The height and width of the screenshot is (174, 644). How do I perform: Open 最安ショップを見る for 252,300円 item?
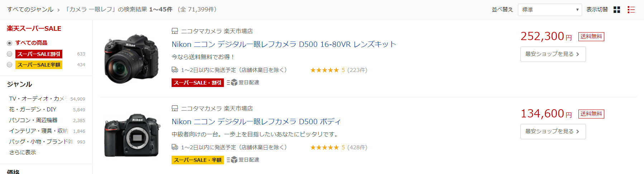(x=553, y=54)
